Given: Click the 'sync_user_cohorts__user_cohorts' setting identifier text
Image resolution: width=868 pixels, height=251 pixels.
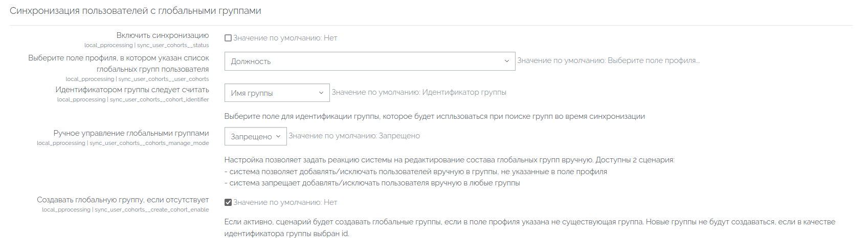Looking at the screenshot, I should tap(163, 79).
